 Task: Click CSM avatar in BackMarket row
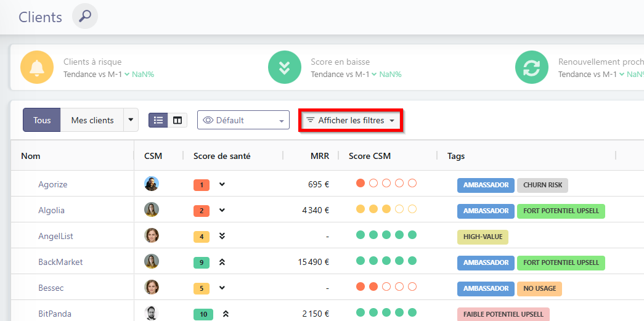tap(152, 261)
